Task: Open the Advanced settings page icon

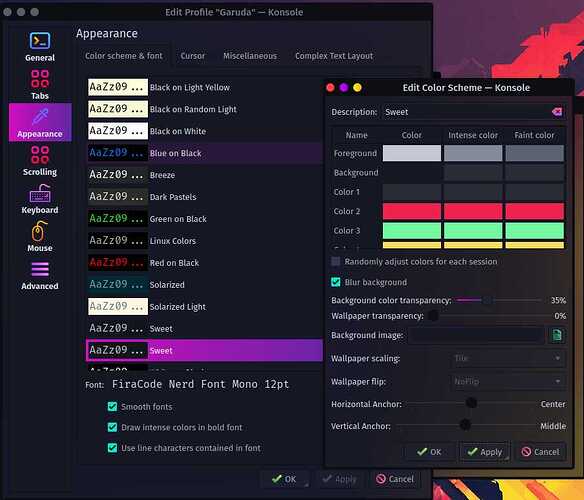Action: coord(40,269)
